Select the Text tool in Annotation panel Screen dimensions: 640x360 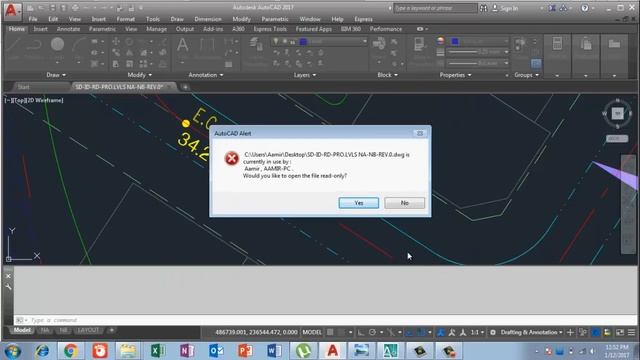point(182,45)
